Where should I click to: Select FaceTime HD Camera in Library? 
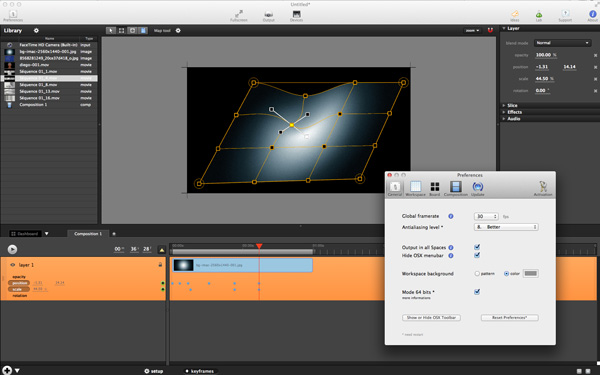pyautogui.click(x=49, y=45)
